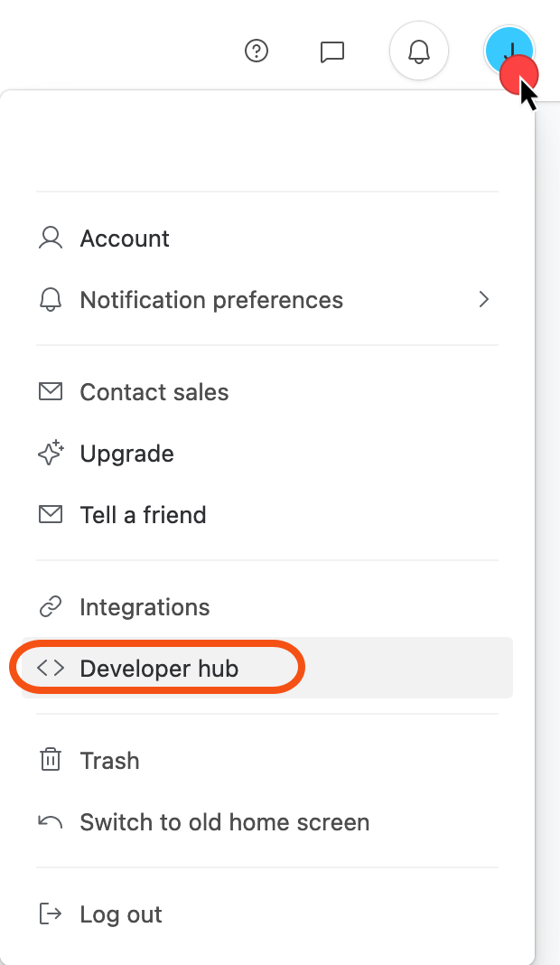This screenshot has width=560, height=965.
Task: Select Upgrade option
Action: [267, 454]
